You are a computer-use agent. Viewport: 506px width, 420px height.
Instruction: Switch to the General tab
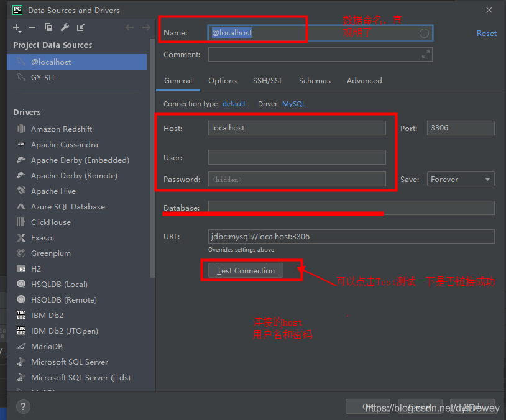point(178,81)
